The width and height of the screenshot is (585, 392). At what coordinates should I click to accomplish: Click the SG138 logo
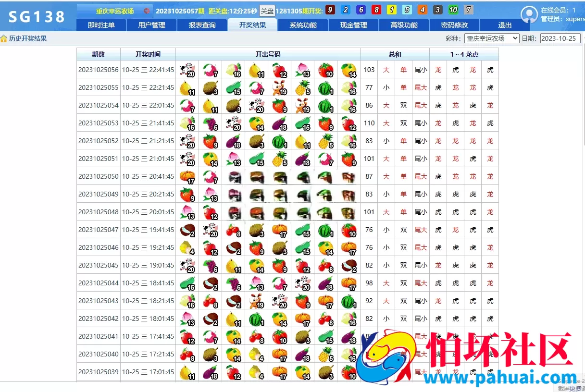(x=37, y=17)
